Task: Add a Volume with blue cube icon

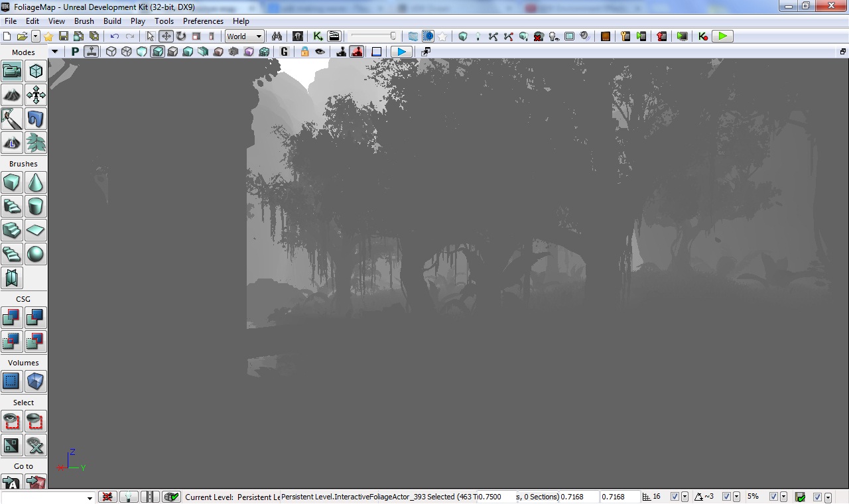Action: [x=36, y=381]
